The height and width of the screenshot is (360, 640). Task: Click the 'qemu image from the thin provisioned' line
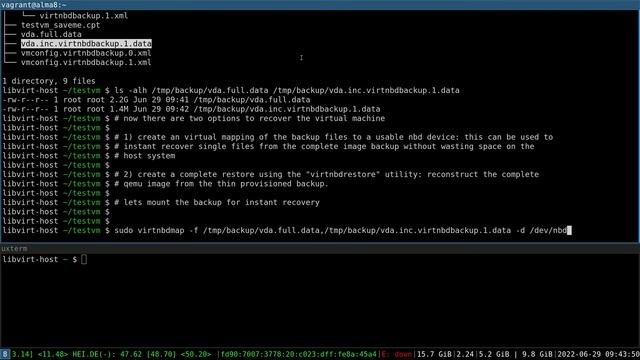pyautogui.click(x=221, y=184)
